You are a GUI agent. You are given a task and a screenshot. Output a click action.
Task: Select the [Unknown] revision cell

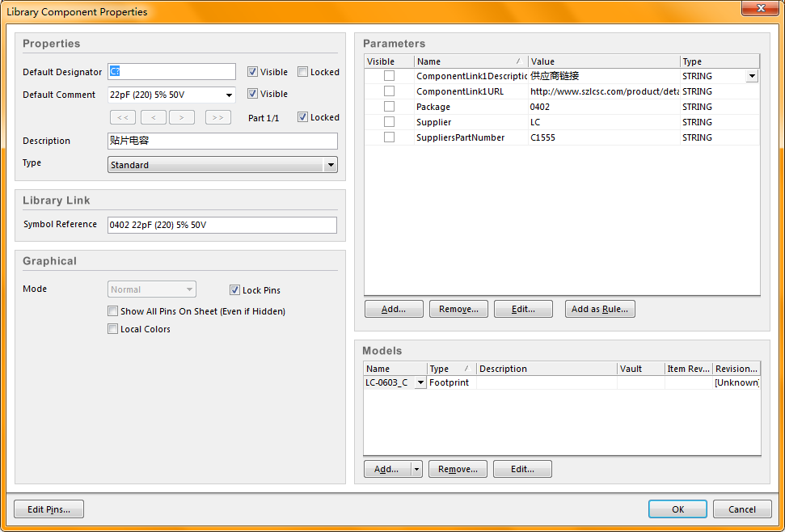736,383
